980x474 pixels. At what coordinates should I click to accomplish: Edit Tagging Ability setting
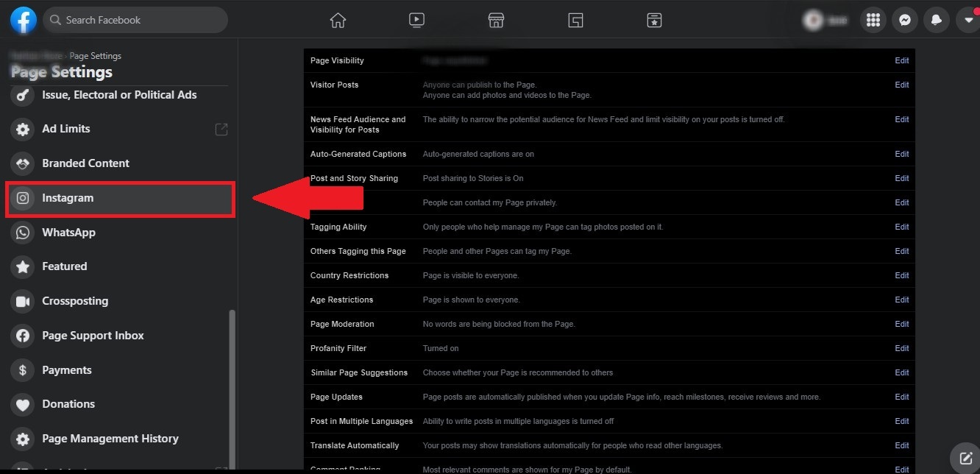pos(902,227)
